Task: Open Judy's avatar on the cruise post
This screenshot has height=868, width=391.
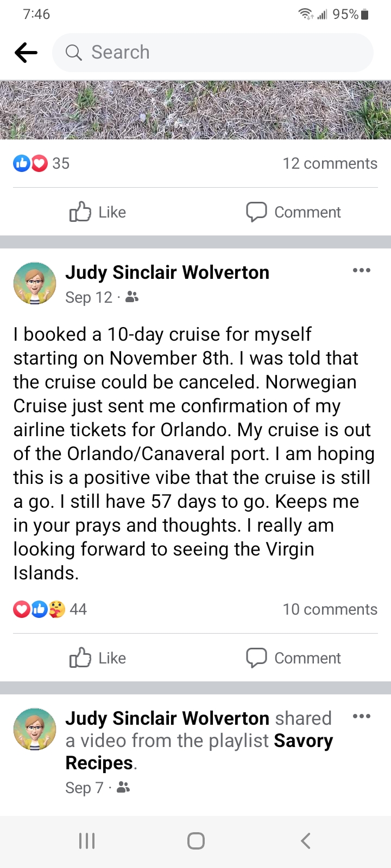Action: coord(35,283)
